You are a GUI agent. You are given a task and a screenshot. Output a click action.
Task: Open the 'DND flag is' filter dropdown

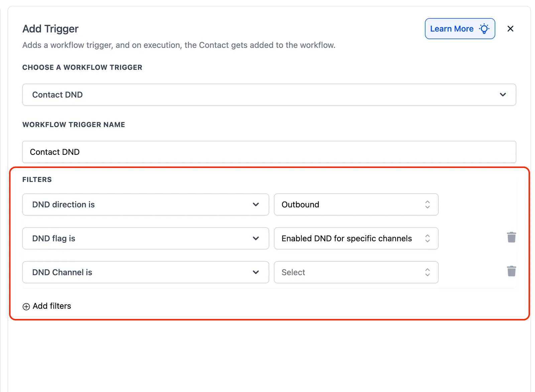145,238
